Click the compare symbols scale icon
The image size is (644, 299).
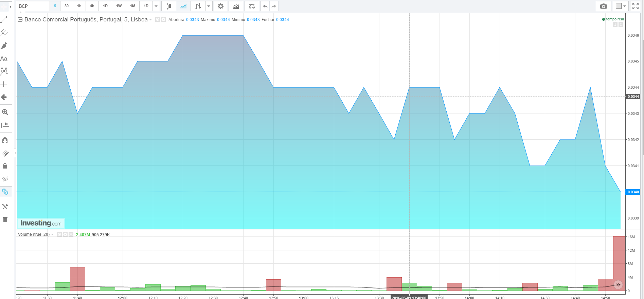coord(252,6)
